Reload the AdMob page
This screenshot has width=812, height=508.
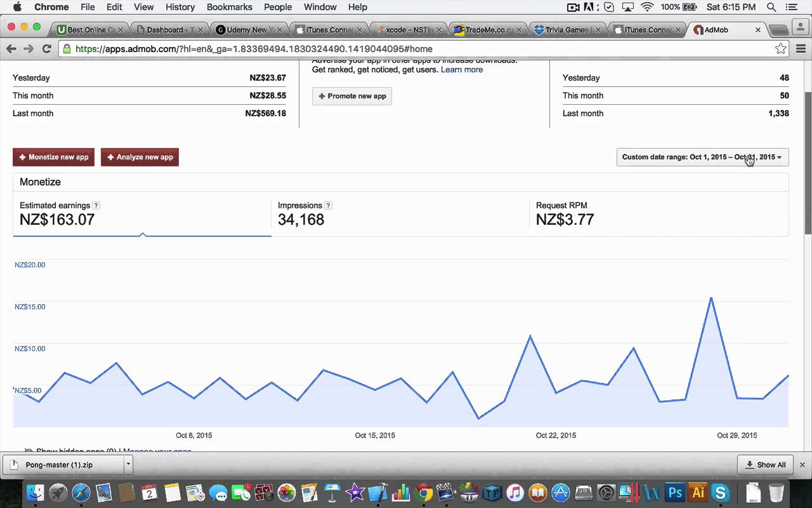click(46, 49)
